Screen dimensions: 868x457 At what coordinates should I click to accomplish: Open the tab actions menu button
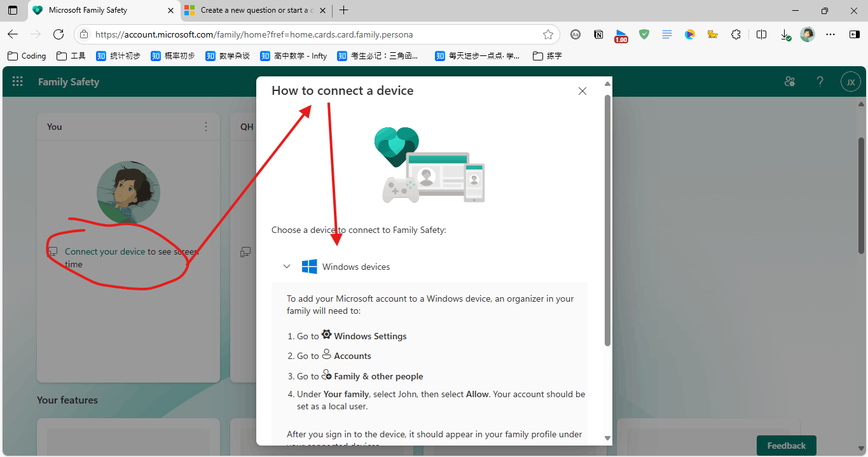point(13,10)
